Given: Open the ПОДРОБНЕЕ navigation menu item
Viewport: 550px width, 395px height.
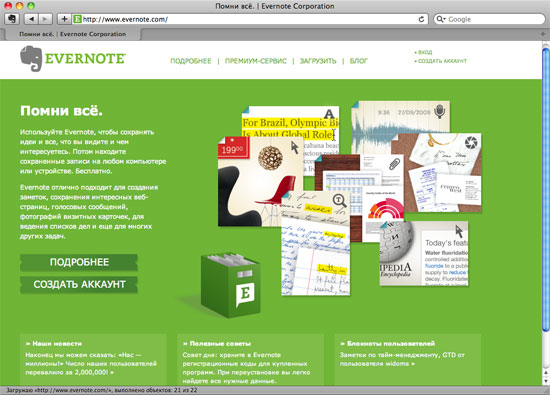Looking at the screenshot, I should [191, 61].
